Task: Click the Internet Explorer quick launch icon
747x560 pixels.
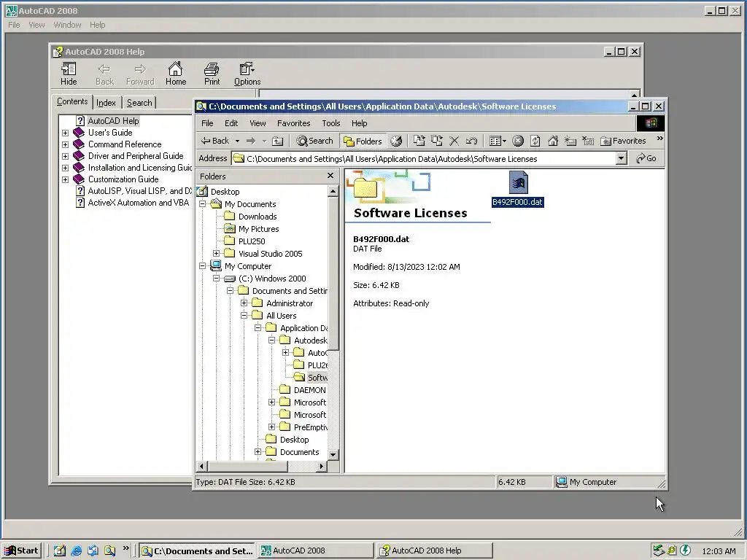Action: (x=76, y=551)
